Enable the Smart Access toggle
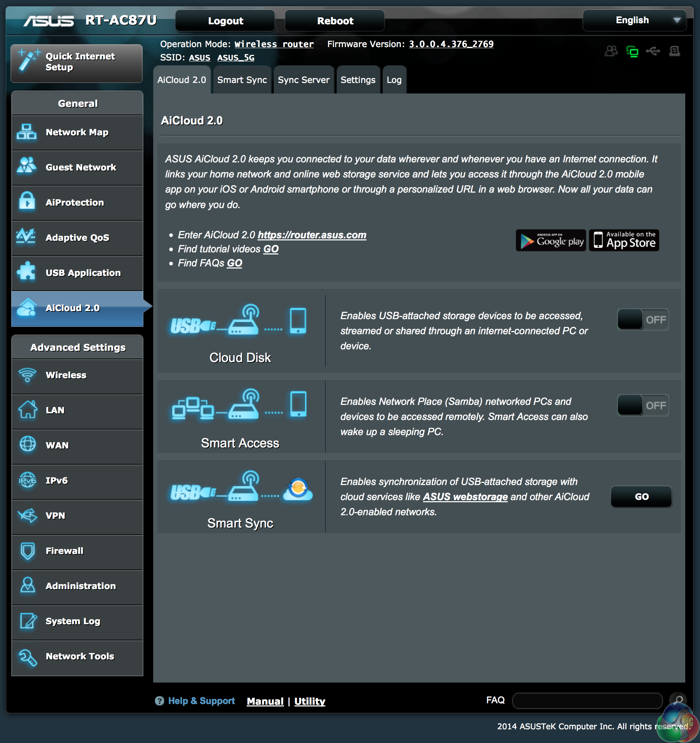 (642, 405)
